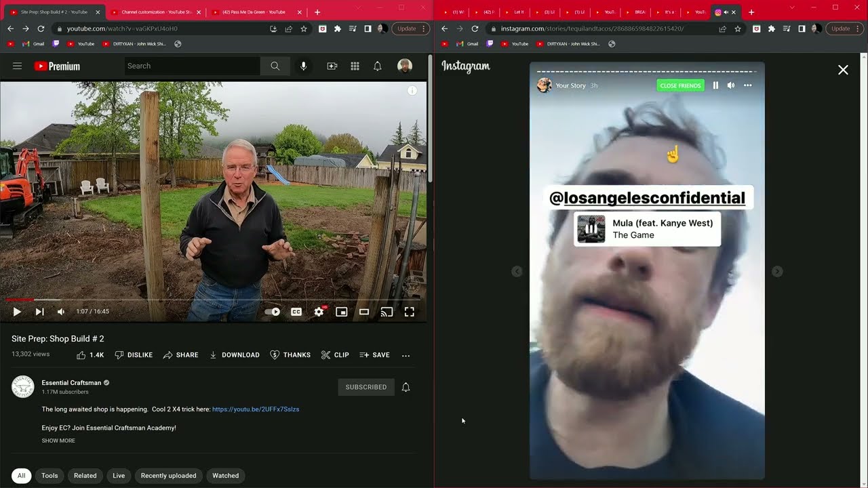This screenshot has width=868, height=488.
Task: Show video info card icon
Action: (412, 91)
